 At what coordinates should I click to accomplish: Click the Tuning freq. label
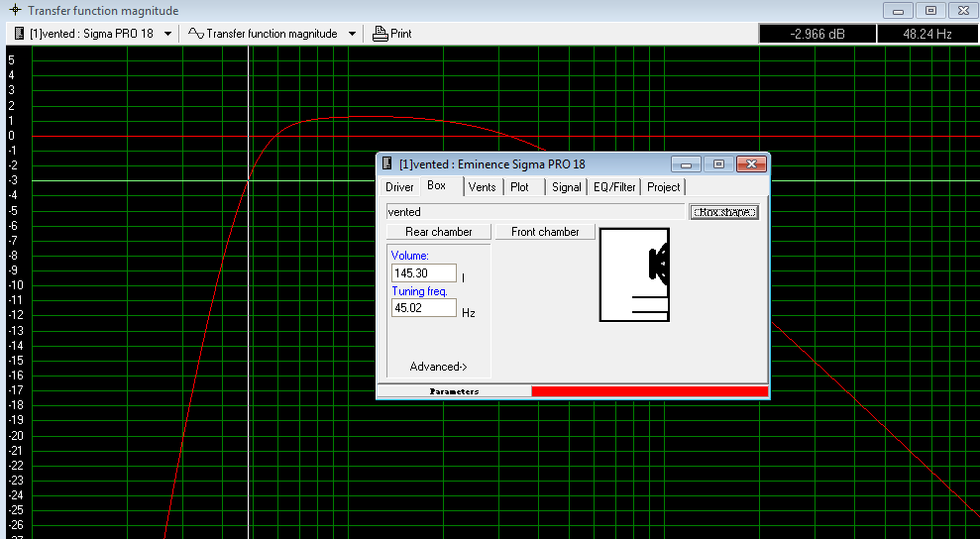419,291
